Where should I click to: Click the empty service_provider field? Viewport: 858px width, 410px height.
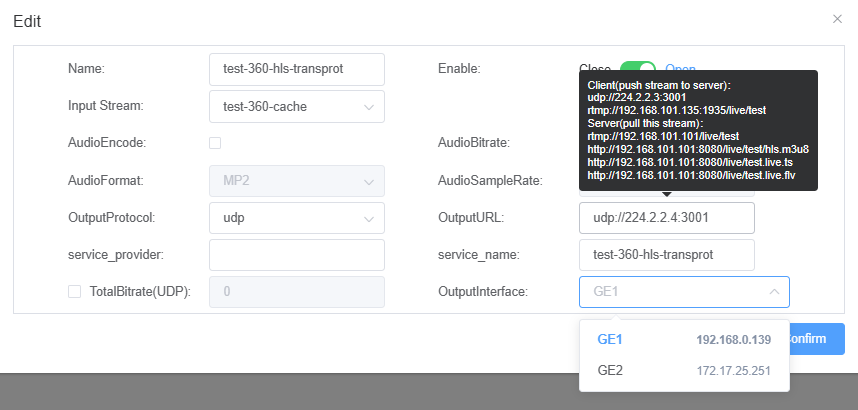296,255
